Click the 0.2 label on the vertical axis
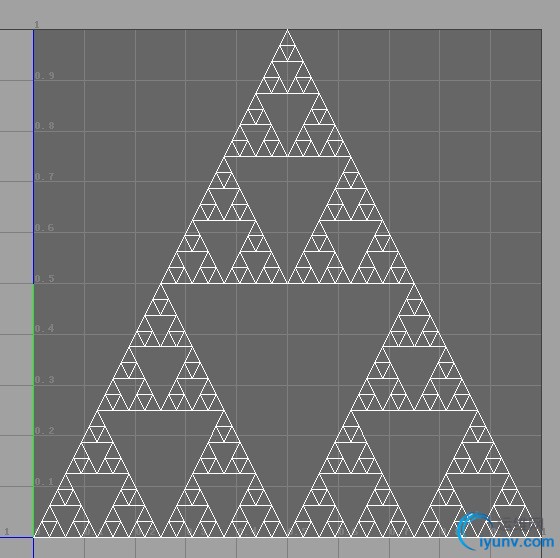The width and height of the screenshot is (560, 558). point(45,431)
